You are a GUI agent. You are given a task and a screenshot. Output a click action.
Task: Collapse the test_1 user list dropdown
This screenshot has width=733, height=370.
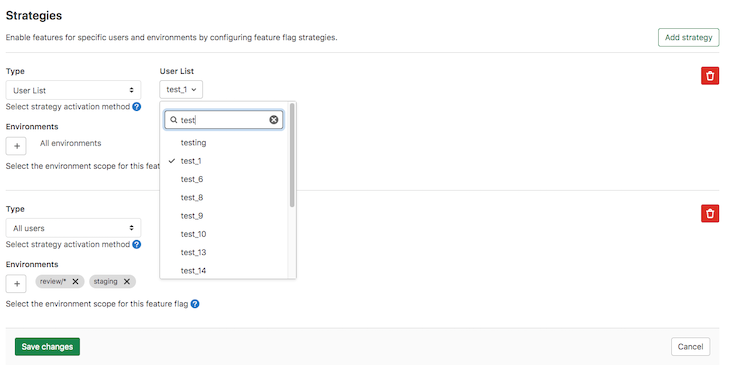click(181, 89)
